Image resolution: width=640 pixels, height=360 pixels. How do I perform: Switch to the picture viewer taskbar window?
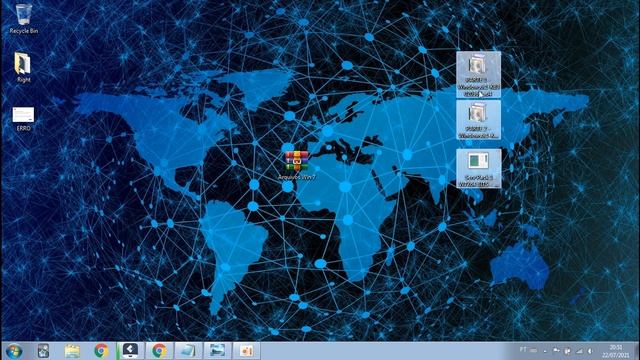coord(217,351)
